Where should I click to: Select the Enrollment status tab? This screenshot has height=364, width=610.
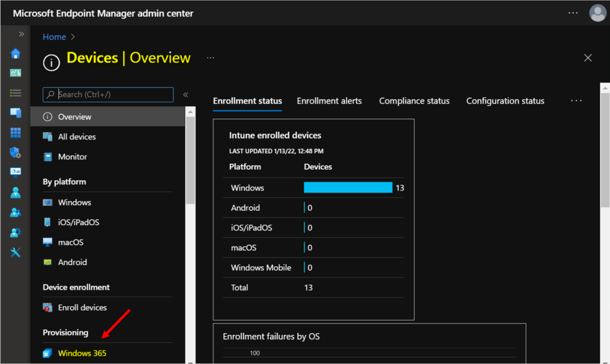point(247,101)
